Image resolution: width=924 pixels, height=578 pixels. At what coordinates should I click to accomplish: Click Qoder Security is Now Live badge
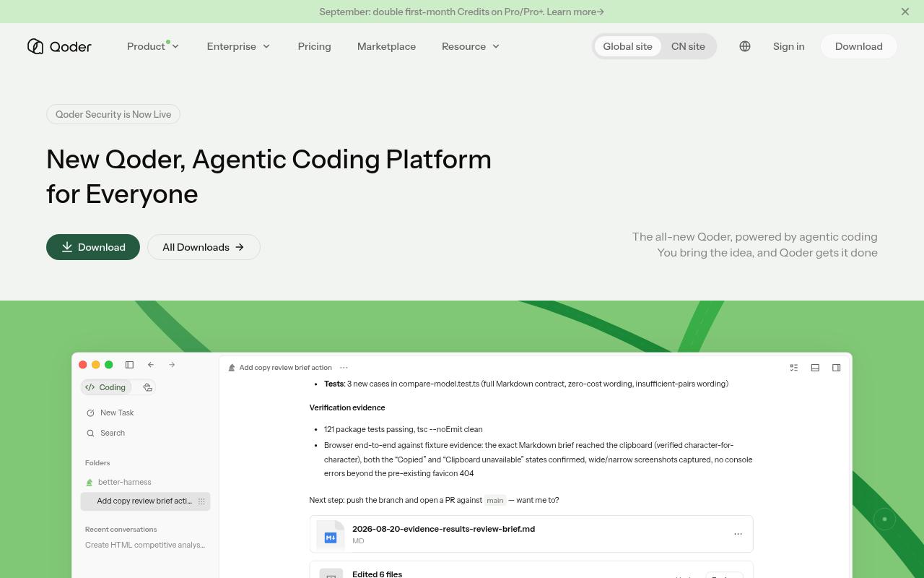click(x=113, y=114)
